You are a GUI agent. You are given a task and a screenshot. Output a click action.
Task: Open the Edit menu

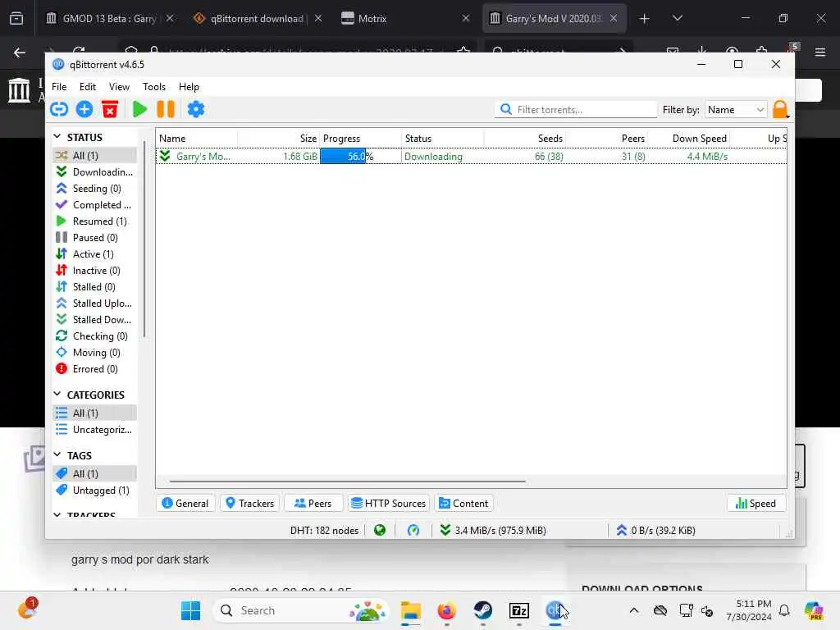pyautogui.click(x=87, y=87)
